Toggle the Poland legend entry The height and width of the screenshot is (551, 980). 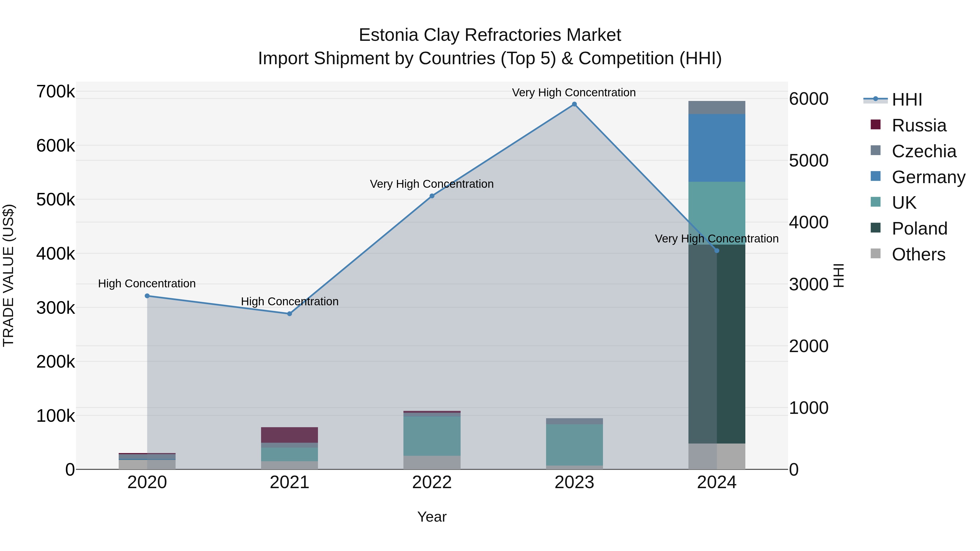tap(909, 229)
